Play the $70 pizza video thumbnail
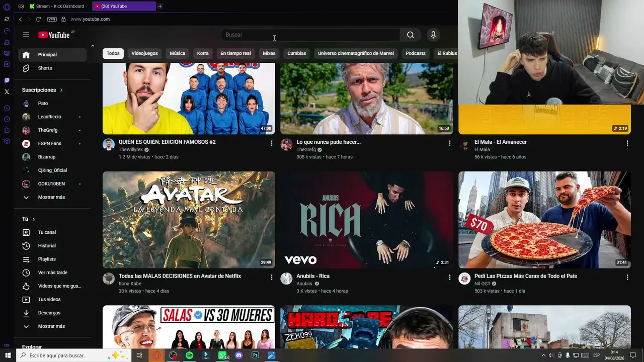This screenshot has width=644, height=362. pos(544,220)
